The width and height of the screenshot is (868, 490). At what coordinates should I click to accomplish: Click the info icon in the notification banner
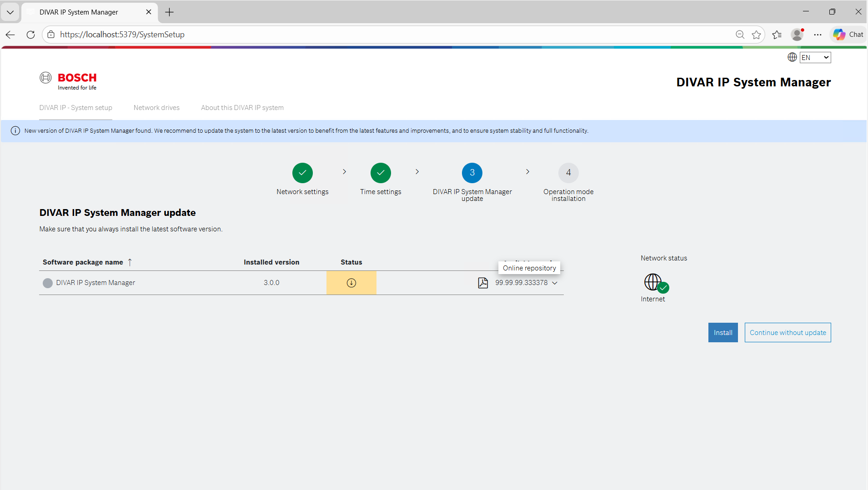pyautogui.click(x=15, y=131)
